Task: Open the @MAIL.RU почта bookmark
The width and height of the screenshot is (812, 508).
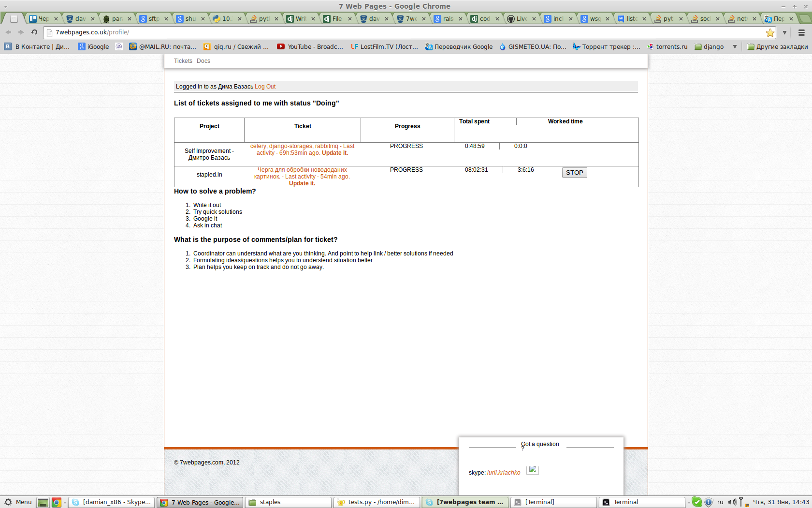Action: [x=162, y=46]
